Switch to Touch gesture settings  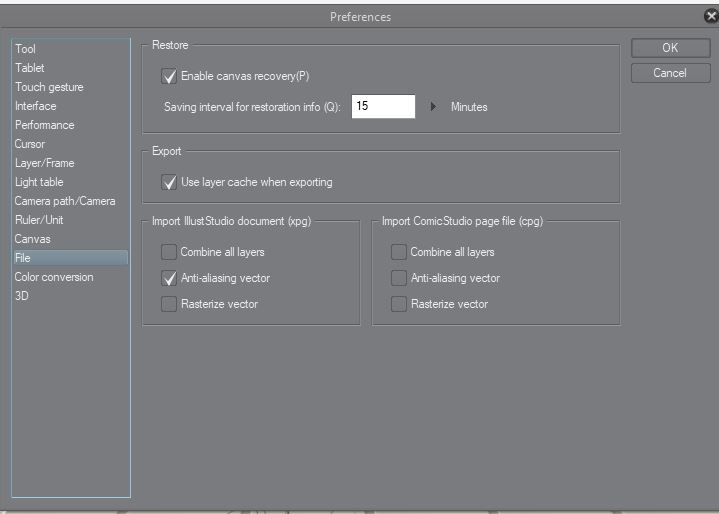pyautogui.click(x=49, y=87)
